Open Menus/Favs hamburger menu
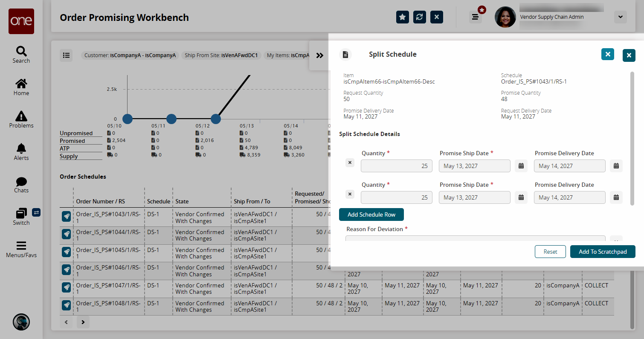The height and width of the screenshot is (339, 644). (x=21, y=250)
